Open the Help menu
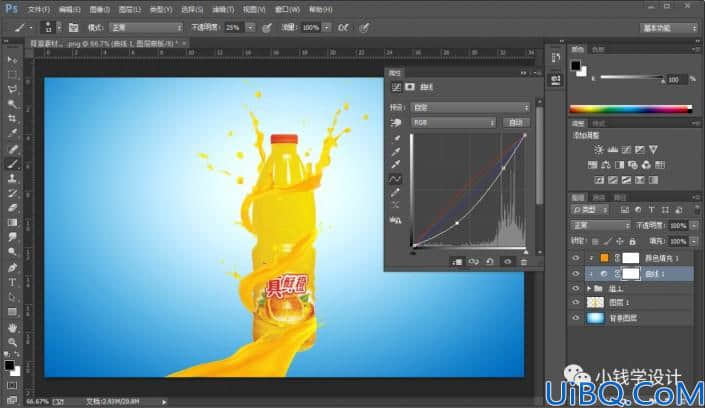Image resolution: width=705 pixels, height=408 pixels. point(321,9)
